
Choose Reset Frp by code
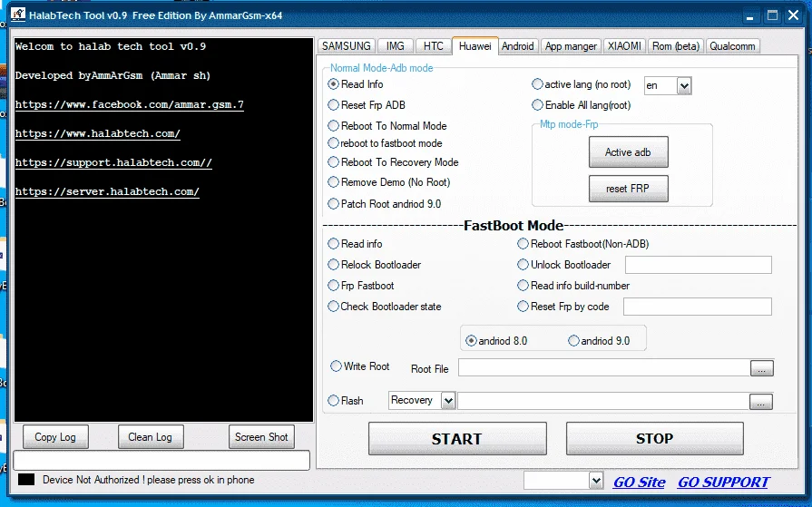click(x=563, y=307)
